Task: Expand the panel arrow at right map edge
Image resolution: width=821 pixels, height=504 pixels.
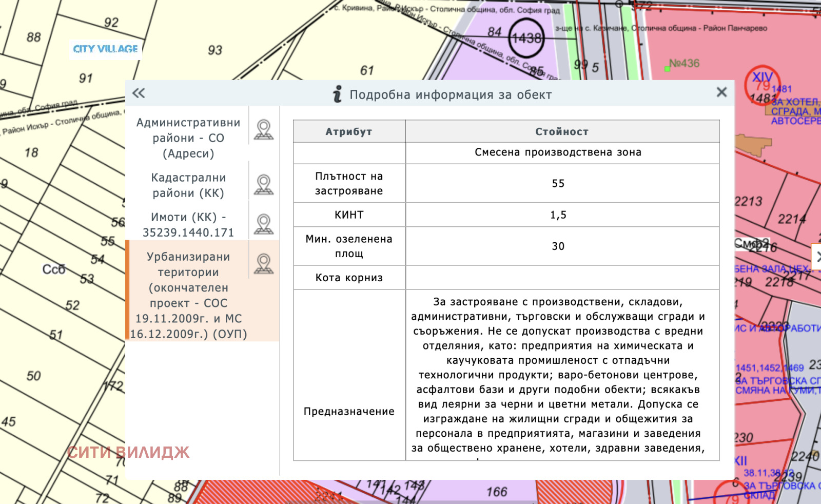Action: (x=817, y=256)
